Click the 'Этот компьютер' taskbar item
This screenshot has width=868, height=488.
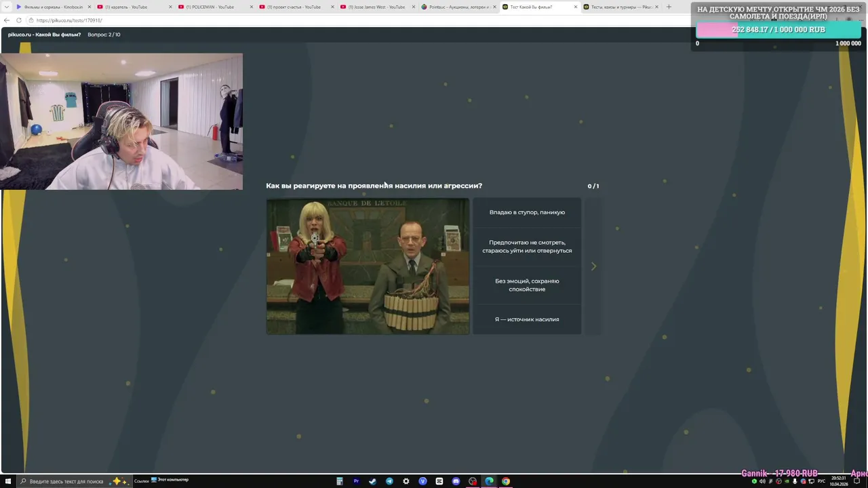click(170, 480)
